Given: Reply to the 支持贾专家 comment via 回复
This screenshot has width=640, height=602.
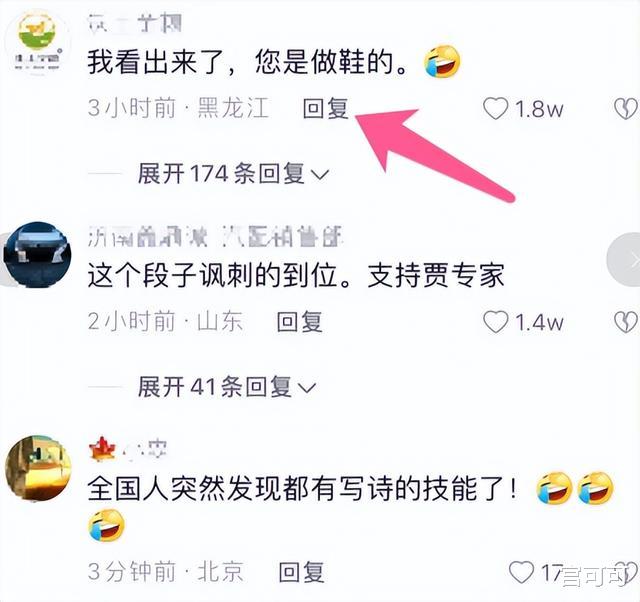Looking at the screenshot, I should point(300,322).
